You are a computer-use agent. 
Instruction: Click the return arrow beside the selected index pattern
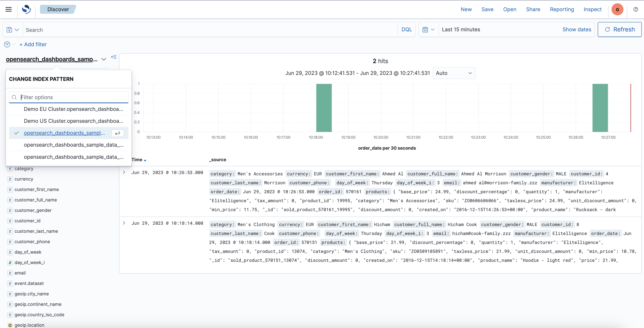point(117,133)
